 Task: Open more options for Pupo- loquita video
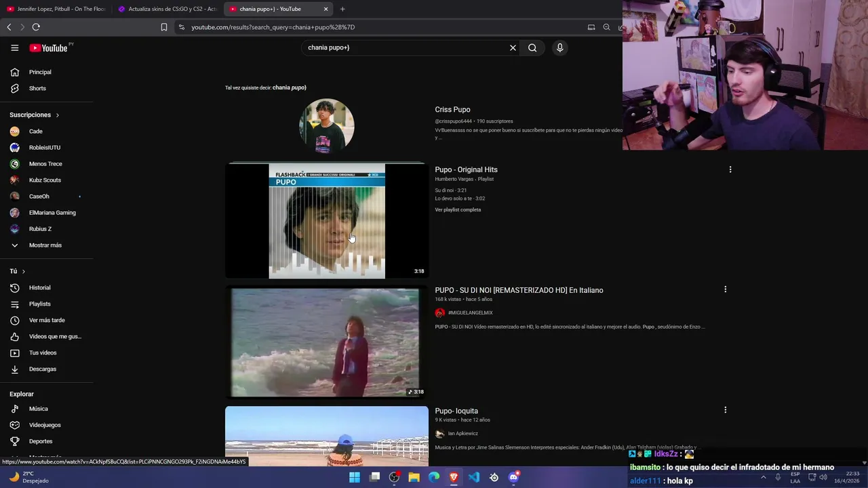coord(725,410)
